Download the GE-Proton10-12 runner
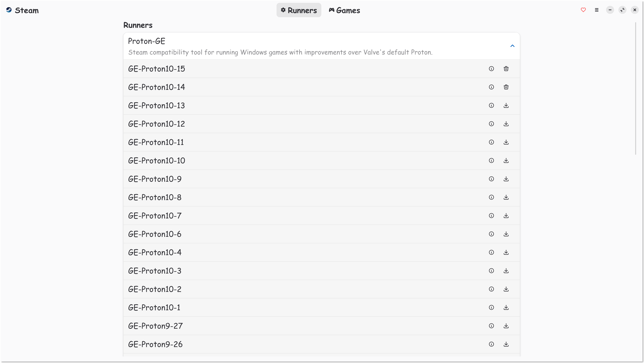This screenshot has height=363, width=644. pyautogui.click(x=506, y=124)
